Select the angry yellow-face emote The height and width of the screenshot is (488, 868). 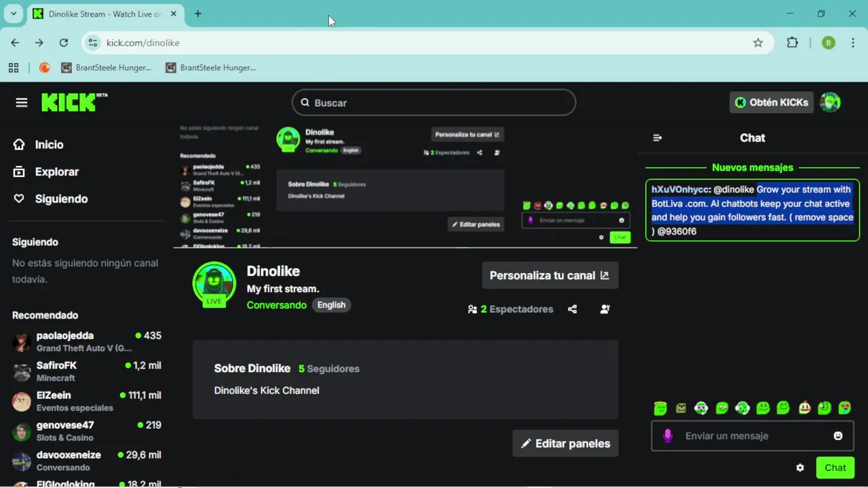(681, 408)
